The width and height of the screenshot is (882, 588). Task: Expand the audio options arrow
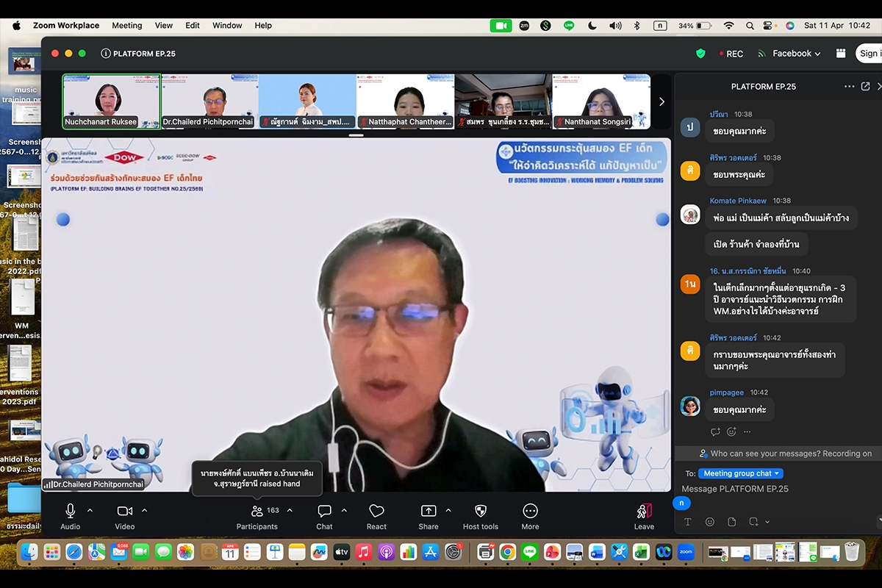click(90, 510)
